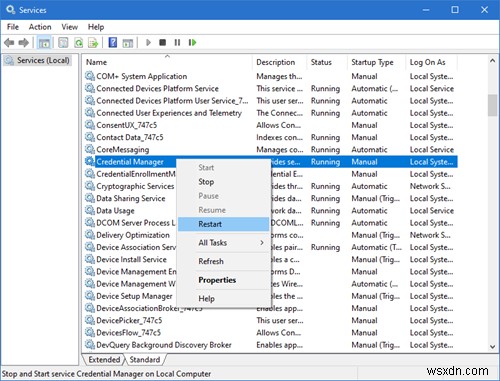
Task: Select Services (Local) in the tree
Action: 37,60
